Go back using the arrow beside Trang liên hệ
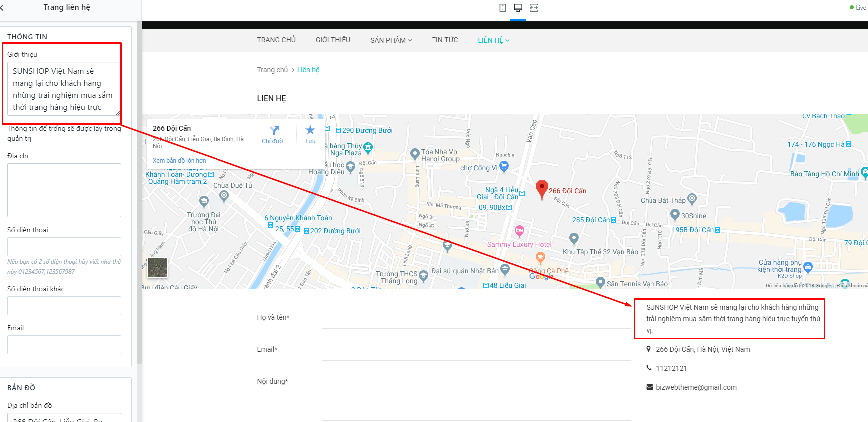868x422 pixels. (2, 7)
